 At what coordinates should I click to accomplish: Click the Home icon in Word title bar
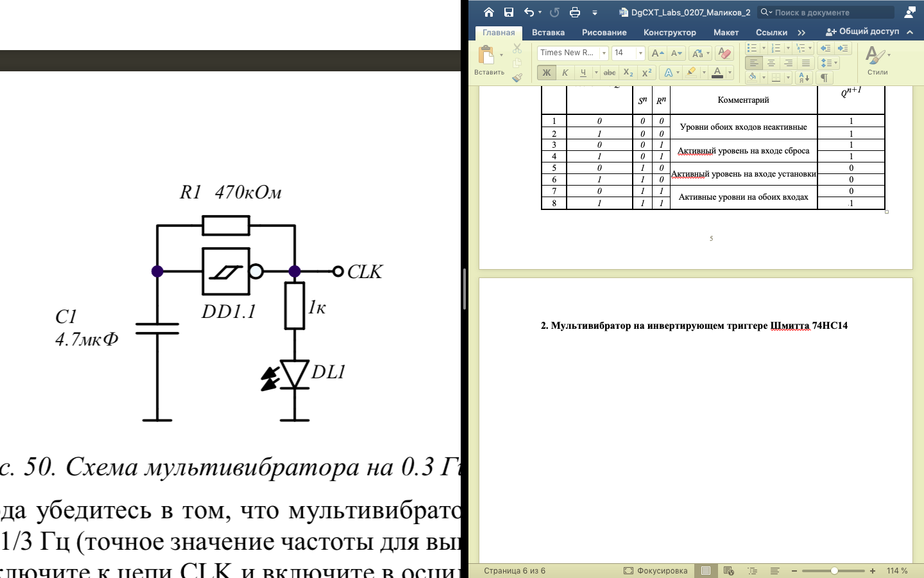point(489,12)
